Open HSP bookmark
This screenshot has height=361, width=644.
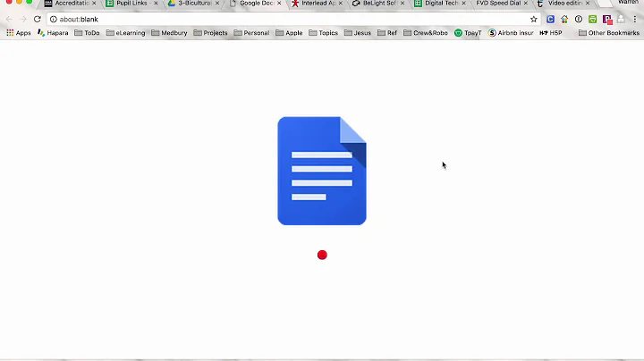(x=550, y=33)
